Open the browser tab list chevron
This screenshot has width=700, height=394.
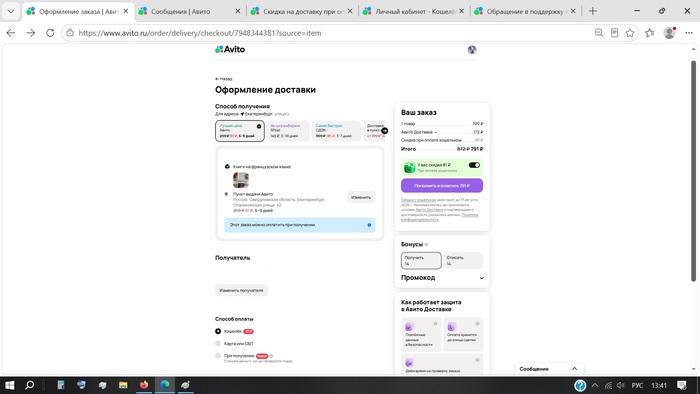11,11
